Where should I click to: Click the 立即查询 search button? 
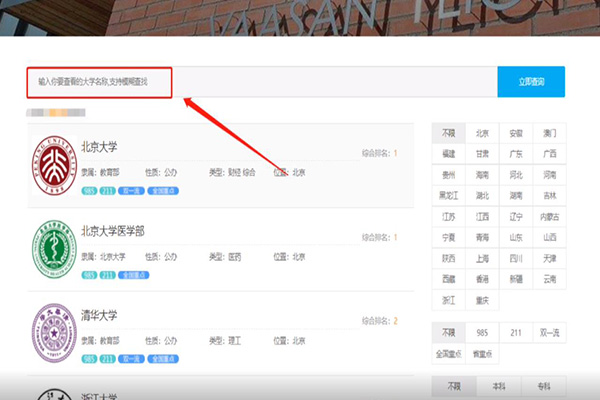coord(531,82)
